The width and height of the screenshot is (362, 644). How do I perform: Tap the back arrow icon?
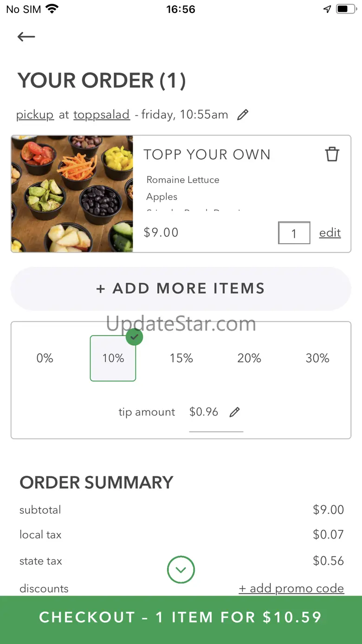click(26, 37)
